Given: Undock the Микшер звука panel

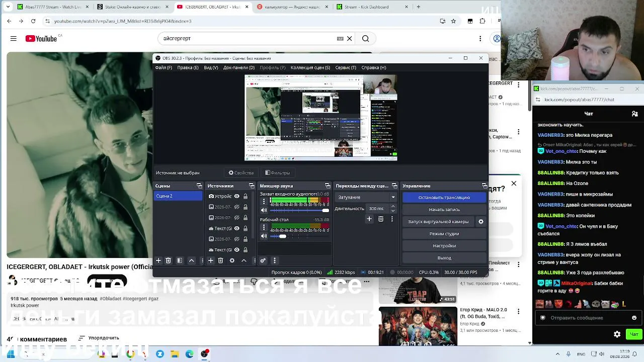Looking at the screenshot, I should (x=328, y=186).
